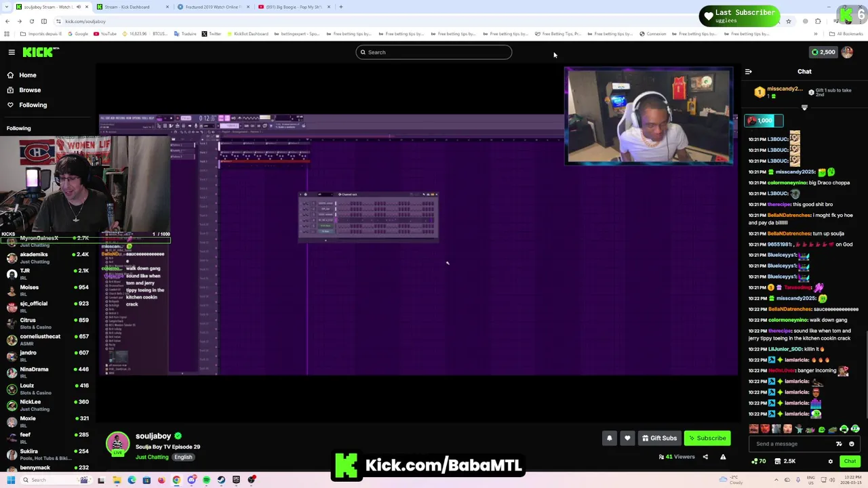868x488 pixels.
Task: Open a new browser tab
Action: point(341,7)
